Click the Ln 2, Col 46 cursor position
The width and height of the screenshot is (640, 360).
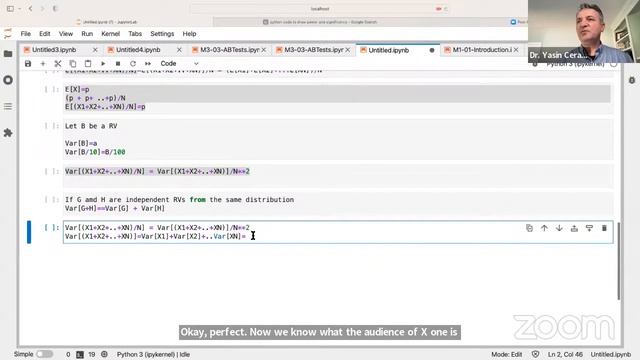(565, 354)
